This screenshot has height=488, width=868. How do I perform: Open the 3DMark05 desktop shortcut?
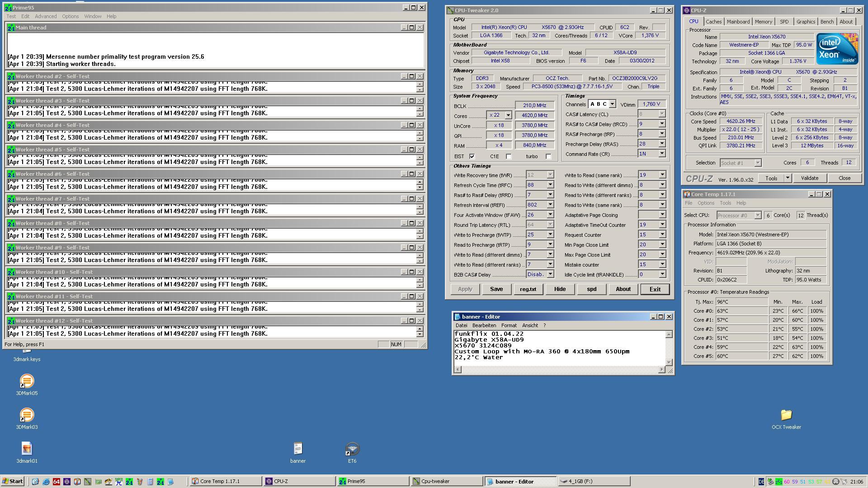pyautogui.click(x=27, y=385)
